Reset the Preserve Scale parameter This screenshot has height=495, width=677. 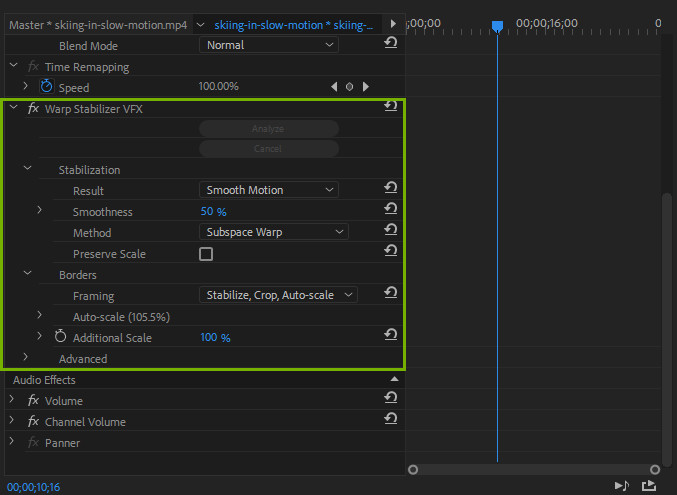(x=391, y=251)
